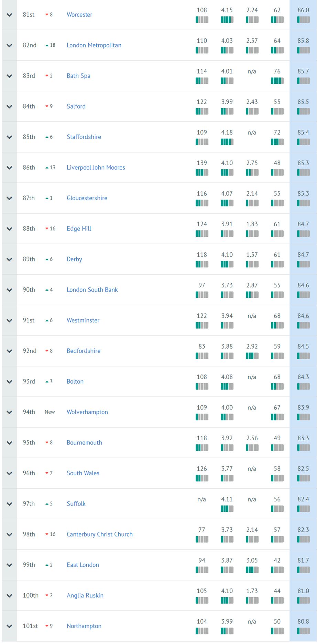Screen dimensions: 317x644
Task: Open the Bolton university link
Action: click(75, 382)
